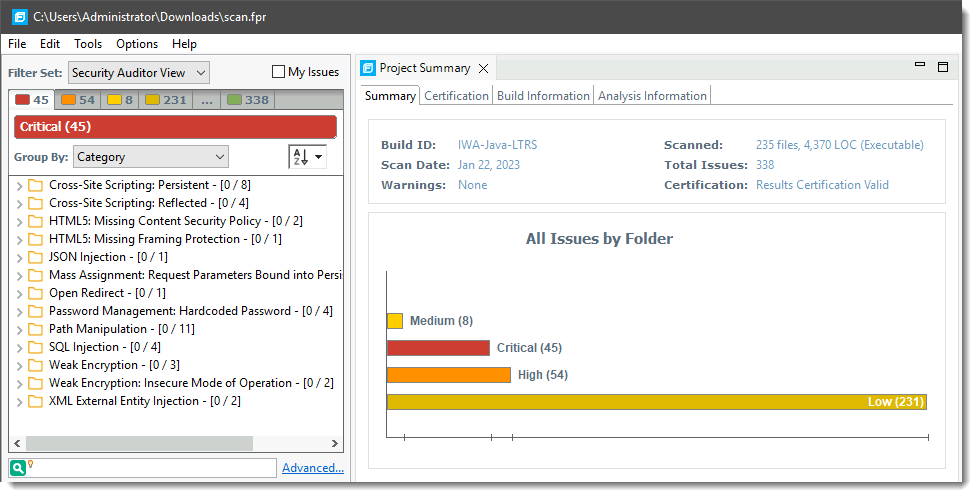Screen dimensions: 977x497
Task: Switch to the Build Information tab
Action: pos(543,96)
